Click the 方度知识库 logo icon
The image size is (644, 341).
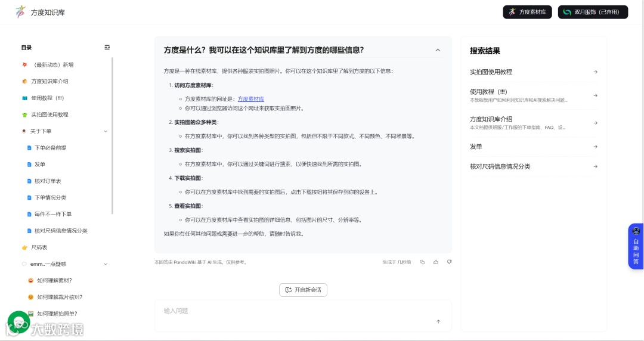click(20, 12)
